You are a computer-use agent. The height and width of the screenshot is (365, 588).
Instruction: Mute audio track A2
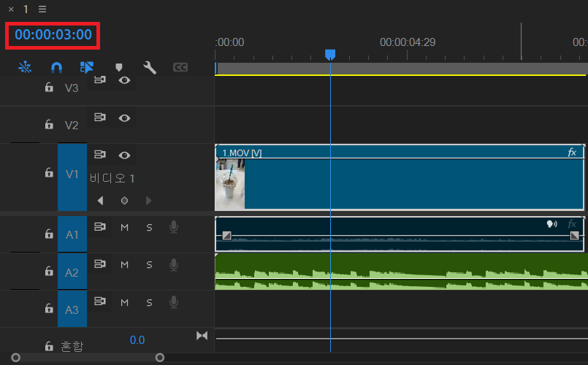pyautogui.click(x=124, y=265)
